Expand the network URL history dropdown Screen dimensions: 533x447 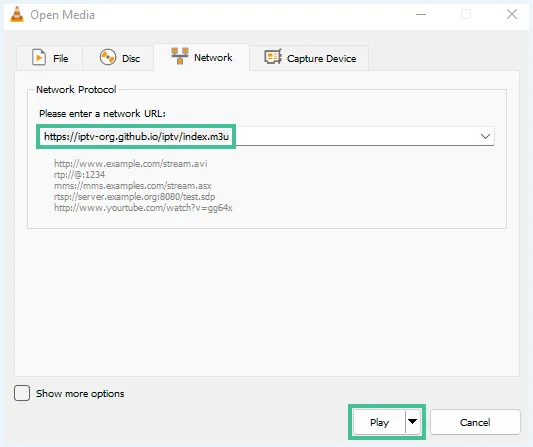pyautogui.click(x=485, y=136)
